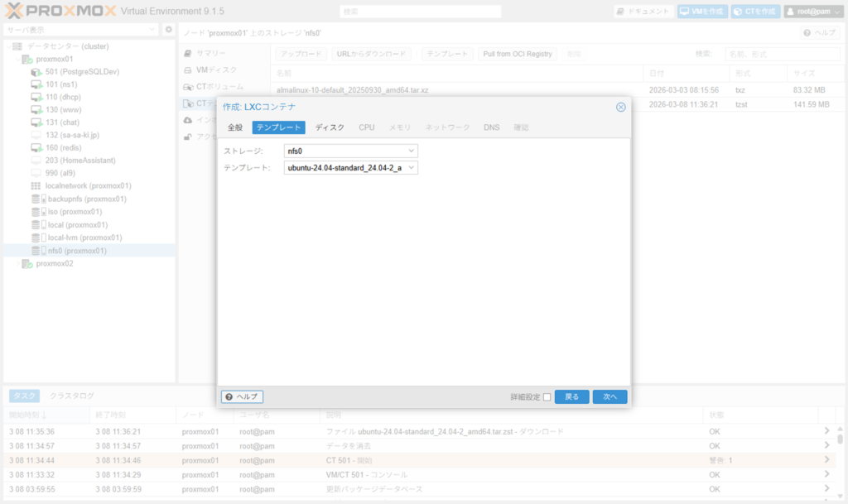Switch to the 全般 tab in wizard
This screenshot has height=504, width=848.
click(x=235, y=127)
